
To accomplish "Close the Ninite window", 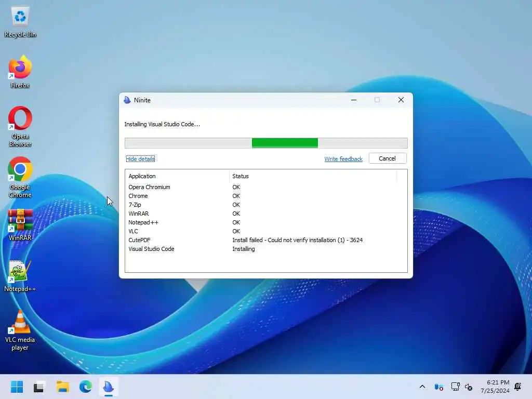I will (x=401, y=100).
